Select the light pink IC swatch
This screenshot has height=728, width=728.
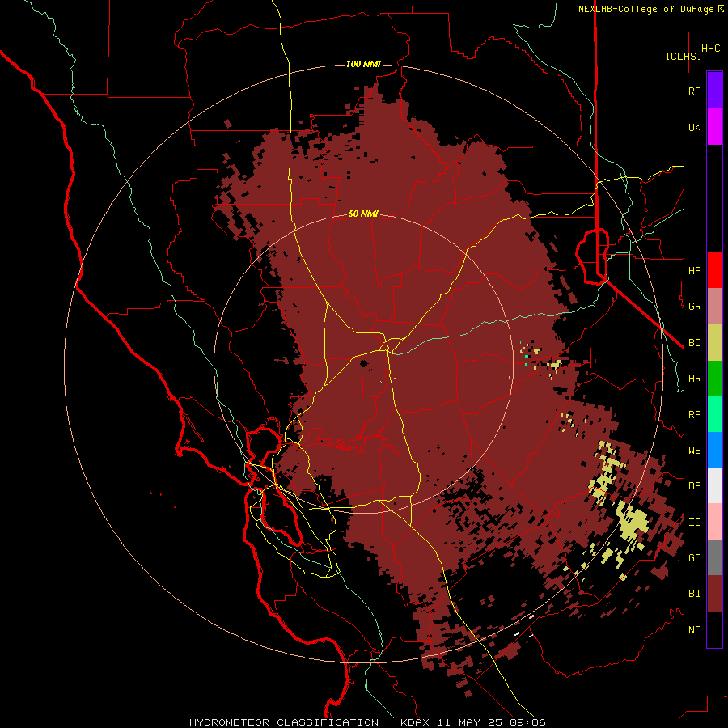coord(714,522)
